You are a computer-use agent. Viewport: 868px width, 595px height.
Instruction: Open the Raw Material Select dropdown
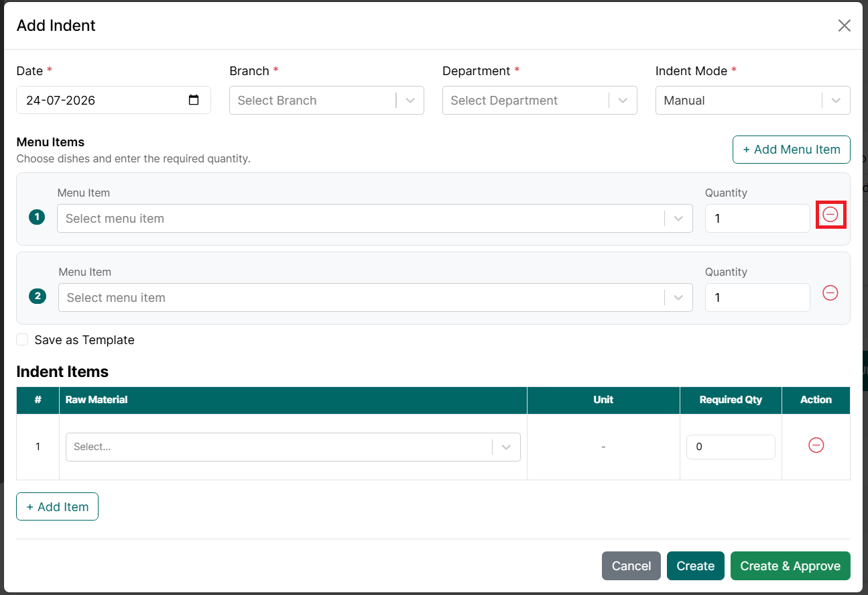tap(293, 447)
